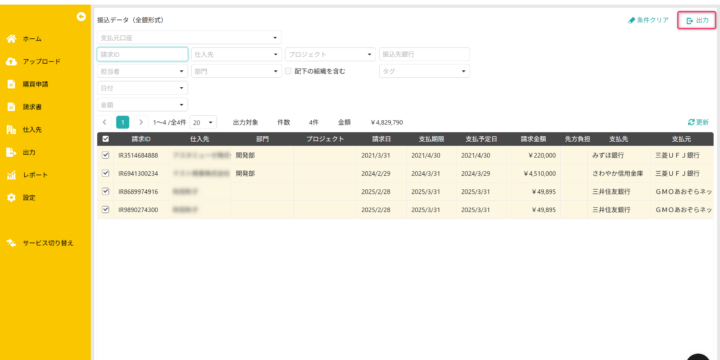The width and height of the screenshot is (720, 360).
Task: Uncheck row IR6941300234 checkbox
Action: (106, 173)
